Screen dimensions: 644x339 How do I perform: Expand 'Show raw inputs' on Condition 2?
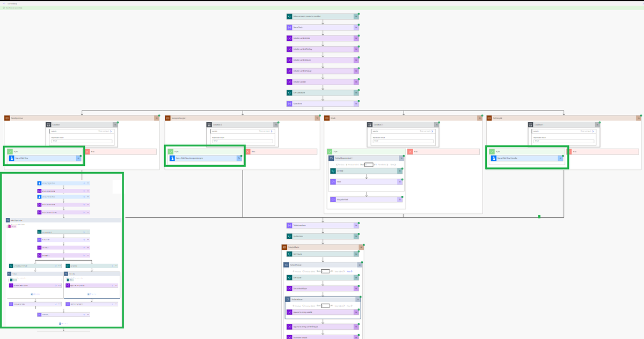(266, 131)
